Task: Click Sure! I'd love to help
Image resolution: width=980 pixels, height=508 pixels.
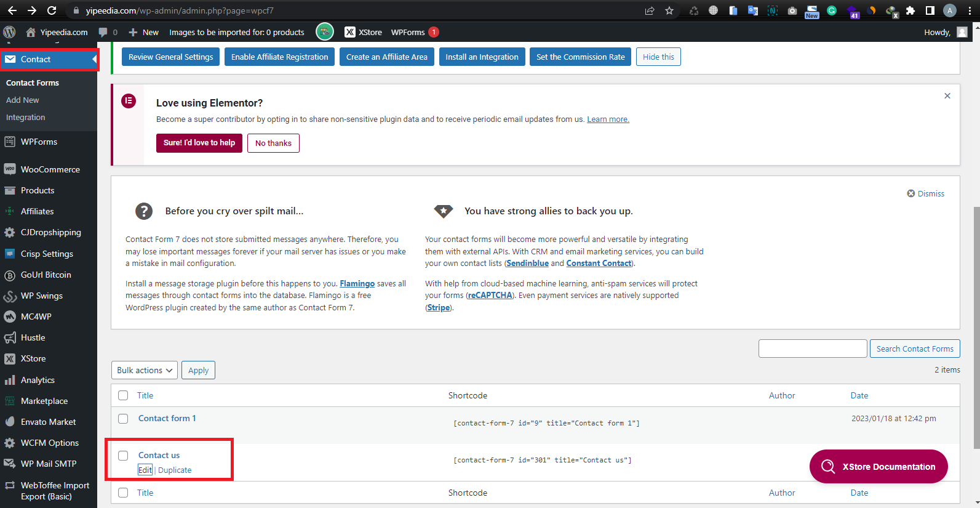Action: (199, 143)
